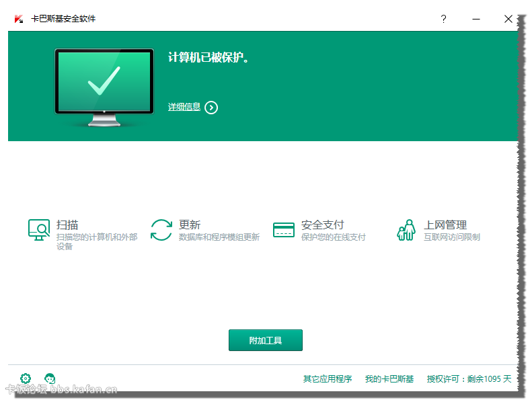Viewport: 532px width, 400px height.
Task: Open settings via the gear icon
Action: point(26,378)
